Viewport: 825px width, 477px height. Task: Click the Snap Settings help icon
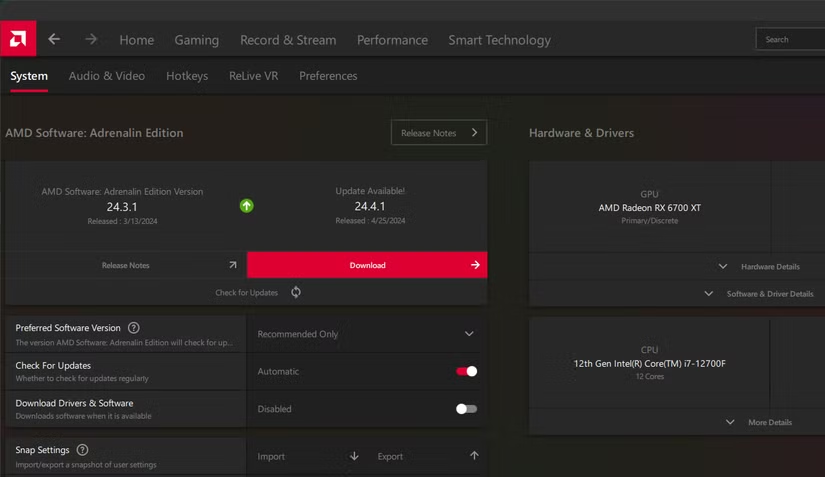click(83, 450)
